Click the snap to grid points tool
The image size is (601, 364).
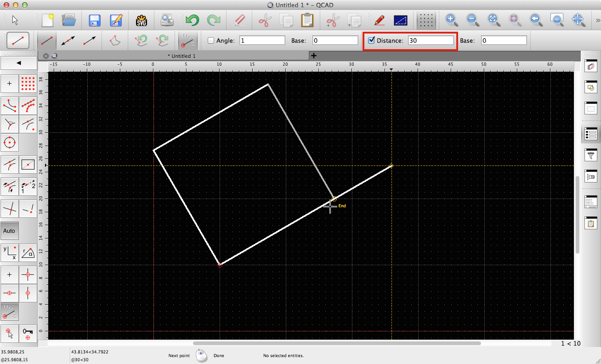(x=28, y=84)
